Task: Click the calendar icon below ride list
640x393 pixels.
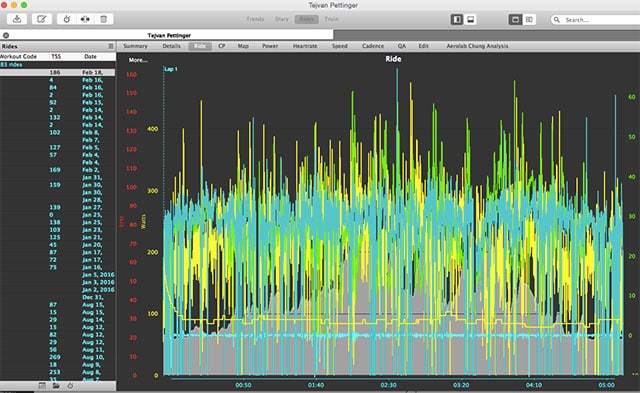Action: [42, 386]
